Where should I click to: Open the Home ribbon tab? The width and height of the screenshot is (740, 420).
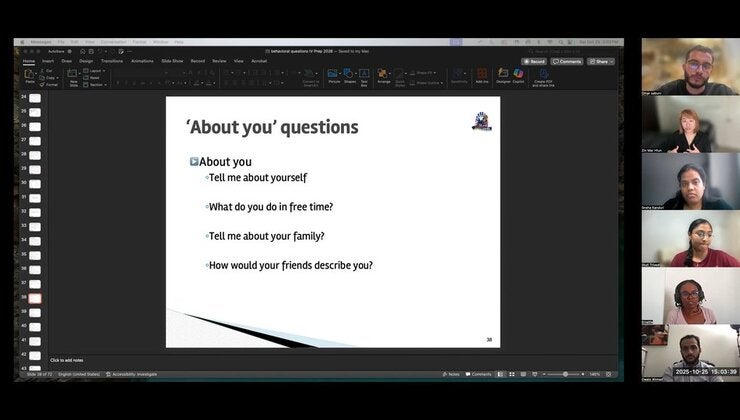pyautogui.click(x=29, y=61)
